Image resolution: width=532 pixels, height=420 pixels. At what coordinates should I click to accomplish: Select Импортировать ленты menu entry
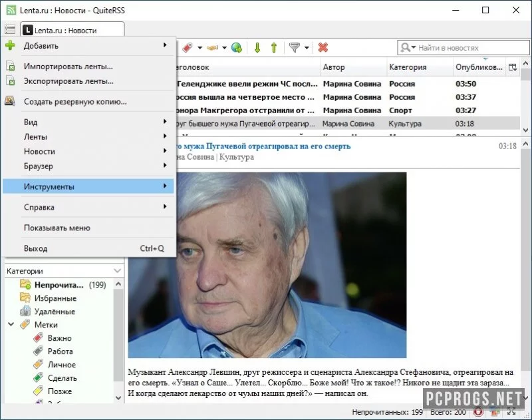coord(88,66)
